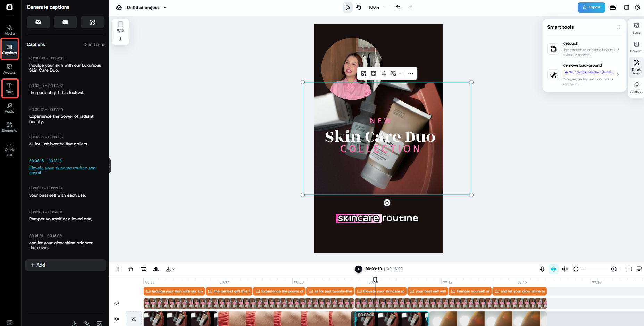Split the clip at the playhead
This screenshot has height=326, width=644.
coord(118,269)
